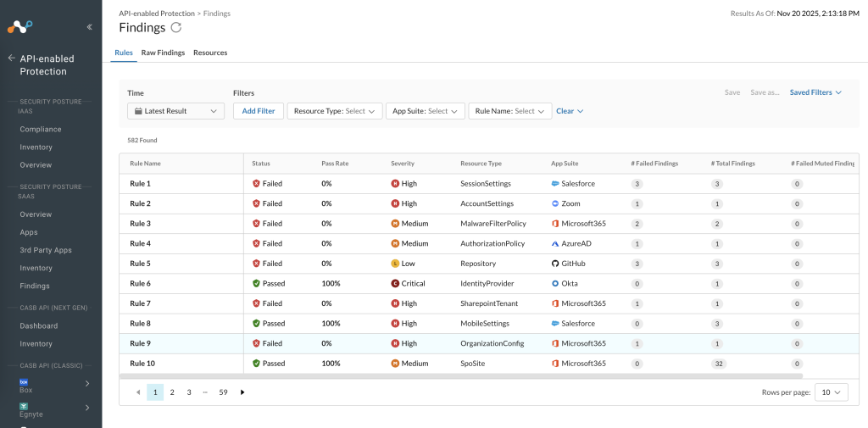The width and height of the screenshot is (868, 428).
Task: Click the Microsoft365 icon in Rule 3 row
Action: coord(555,224)
